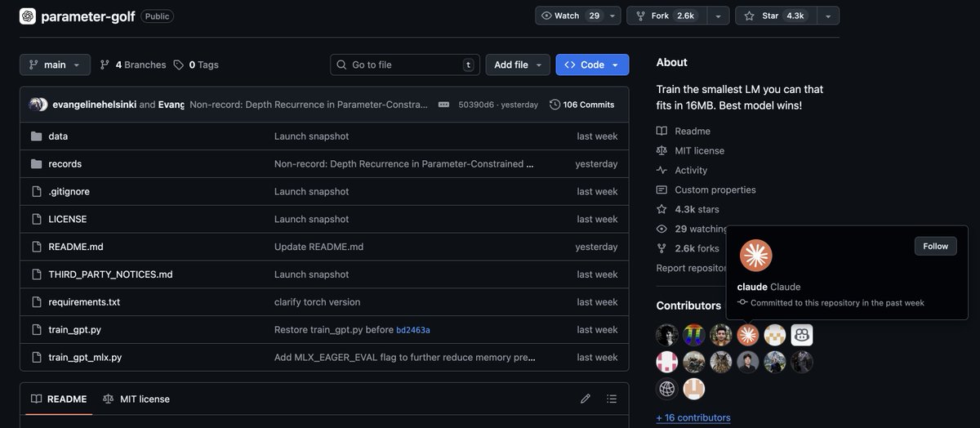Open THIRD_PARTY_NOTICES.md file
Viewport: 980px width, 428px height.
pyautogui.click(x=110, y=274)
